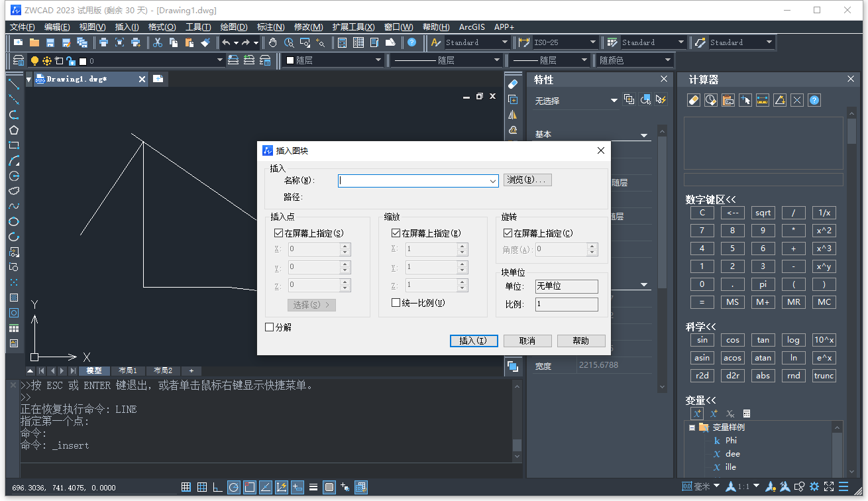
Task: Enable the 统一比例 checkbox
Action: pyautogui.click(x=396, y=303)
